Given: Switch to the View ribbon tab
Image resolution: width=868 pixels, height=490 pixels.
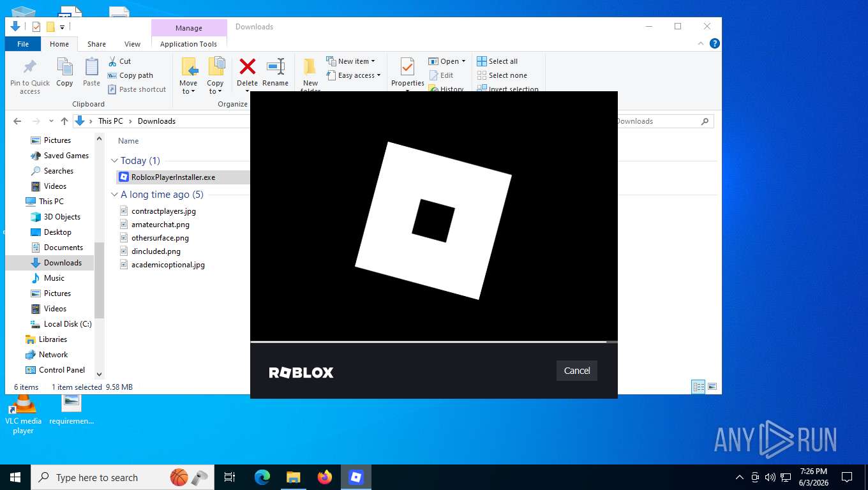Looking at the screenshot, I should point(132,44).
